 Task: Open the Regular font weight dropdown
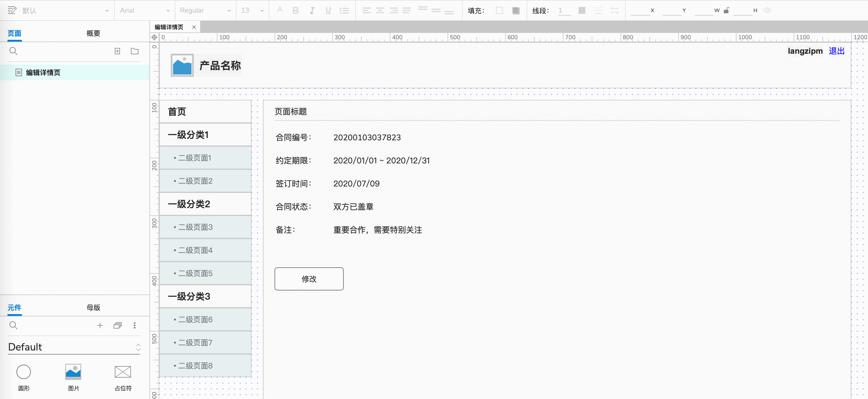(205, 10)
